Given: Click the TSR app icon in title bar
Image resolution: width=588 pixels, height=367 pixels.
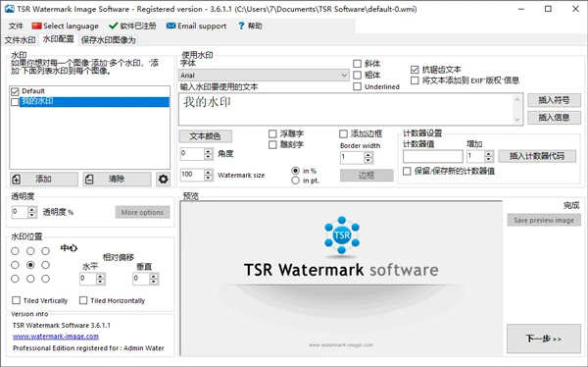Looking at the screenshot, I should click(x=9, y=9).
